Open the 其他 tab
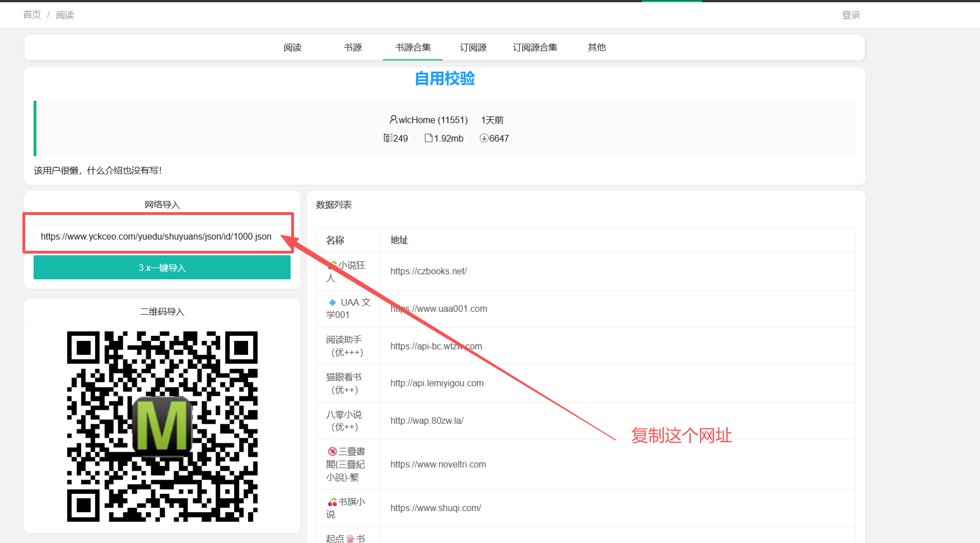The image size is (980, 543). (597, 48)
